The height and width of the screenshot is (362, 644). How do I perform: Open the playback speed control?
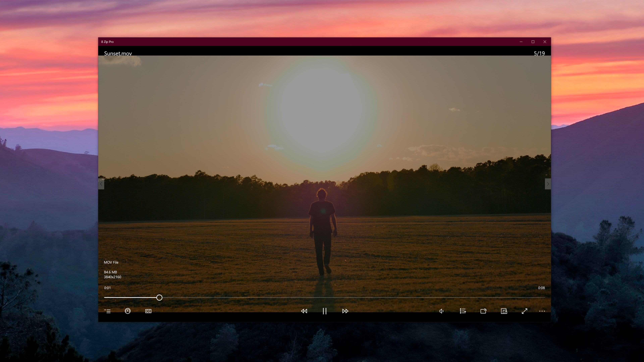tap(127, 311)
